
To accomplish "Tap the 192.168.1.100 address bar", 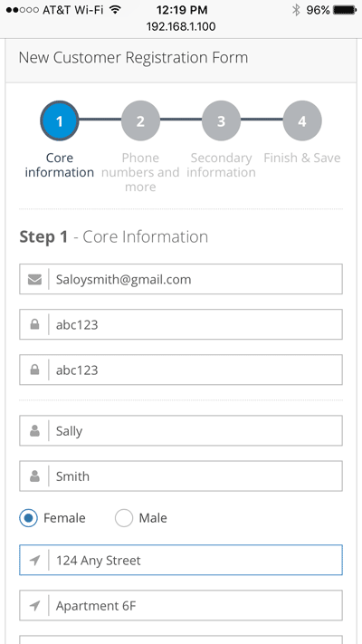I will [181, 27].
